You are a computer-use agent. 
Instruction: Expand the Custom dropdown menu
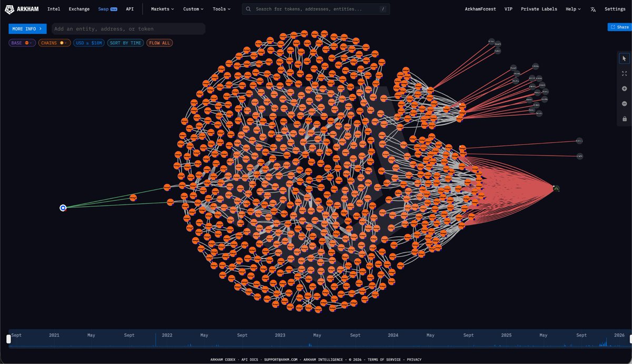193,9
